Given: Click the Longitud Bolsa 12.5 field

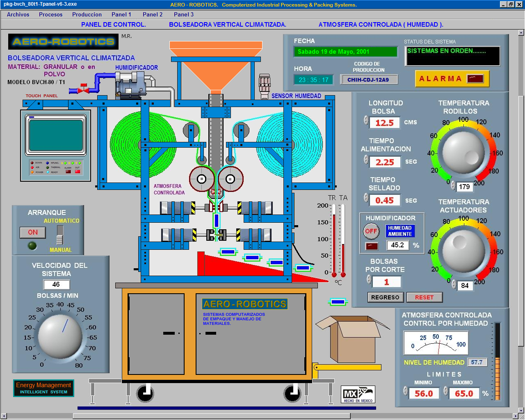Looking at the screenshot, I should point(385,123).
